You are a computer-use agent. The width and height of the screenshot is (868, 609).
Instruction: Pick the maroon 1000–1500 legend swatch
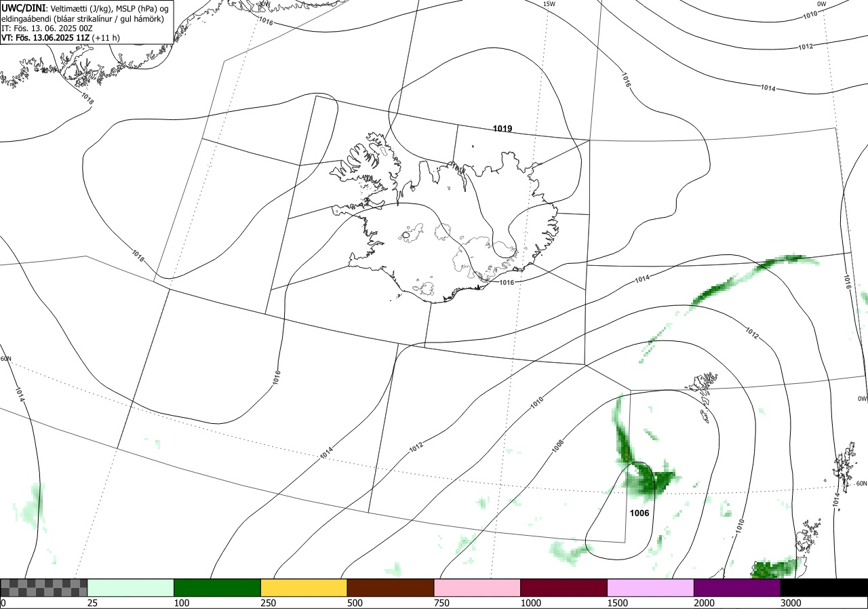tap(564, 587)
